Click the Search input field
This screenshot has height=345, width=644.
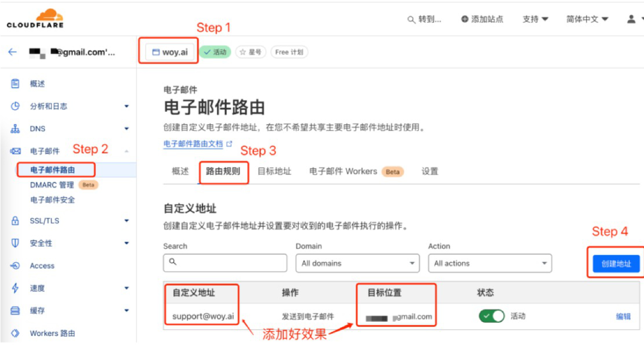(225, 263)
